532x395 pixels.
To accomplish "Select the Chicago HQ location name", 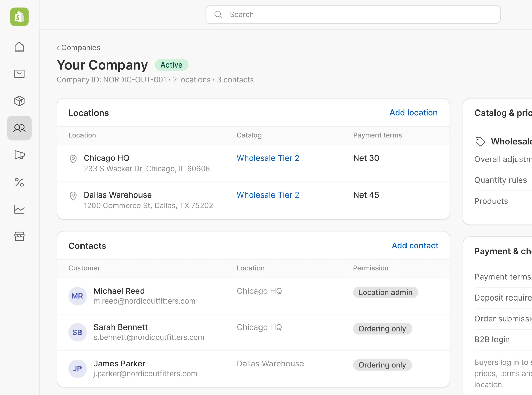I will (106, 158).
